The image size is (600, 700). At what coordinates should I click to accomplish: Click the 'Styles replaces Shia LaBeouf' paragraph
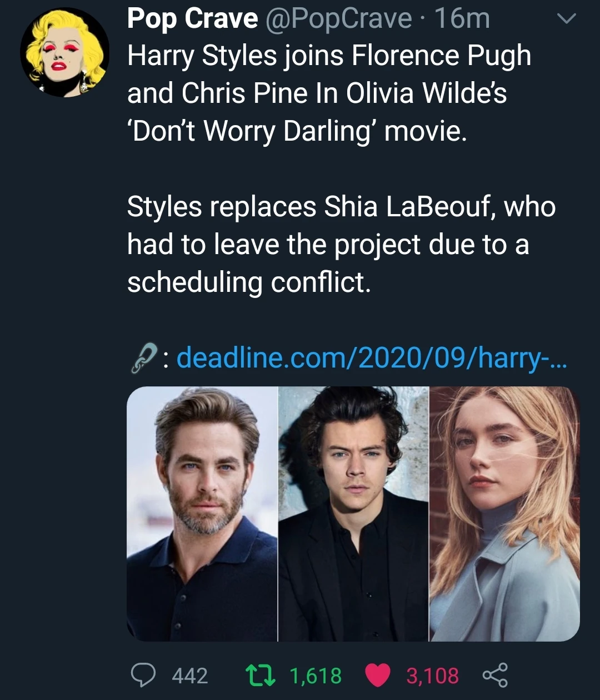[341, 245]
